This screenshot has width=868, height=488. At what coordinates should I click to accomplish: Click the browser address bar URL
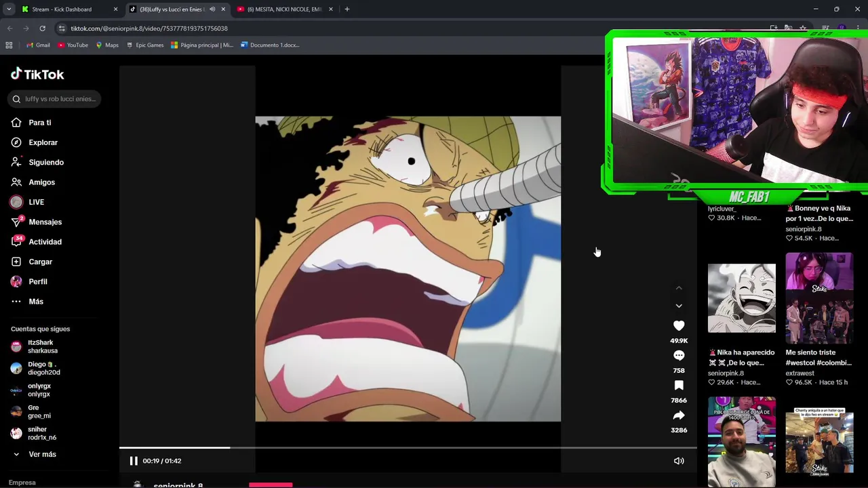pyautogui.click(x=149, y=28)
